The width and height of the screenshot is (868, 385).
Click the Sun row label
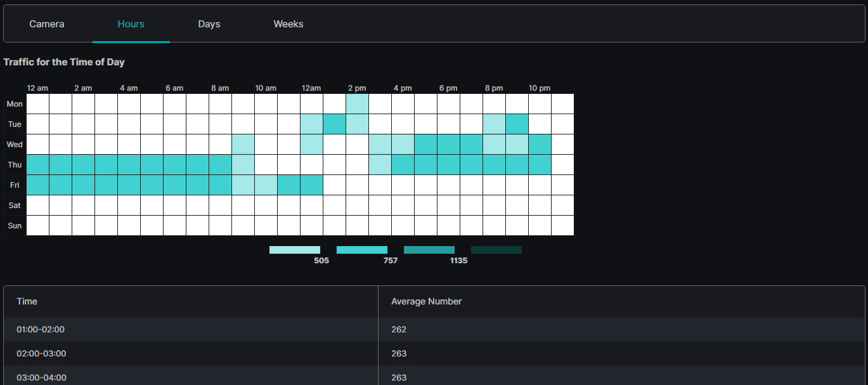tap(15, 226)
